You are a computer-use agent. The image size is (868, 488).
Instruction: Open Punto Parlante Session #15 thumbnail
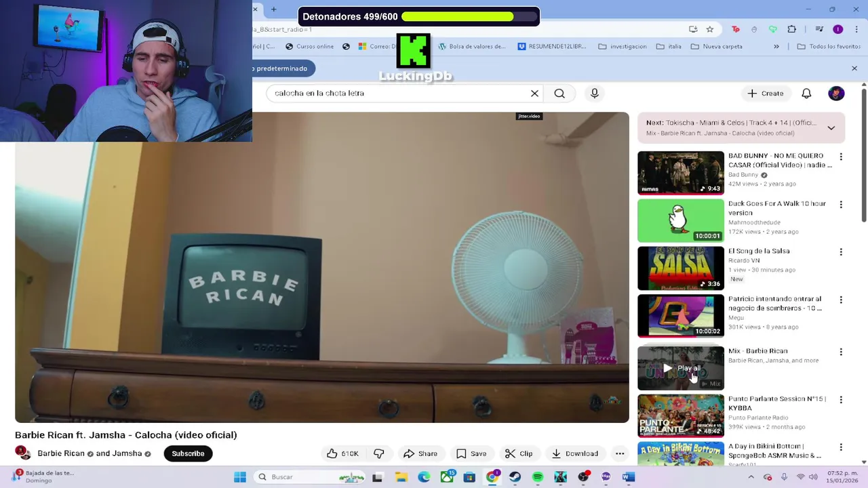tap(681, 415)
